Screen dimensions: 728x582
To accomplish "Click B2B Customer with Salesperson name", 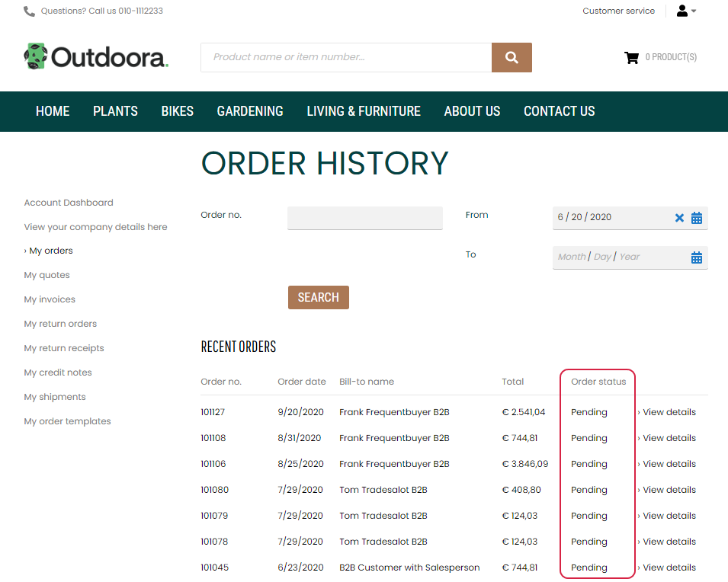I will point(409,568).
